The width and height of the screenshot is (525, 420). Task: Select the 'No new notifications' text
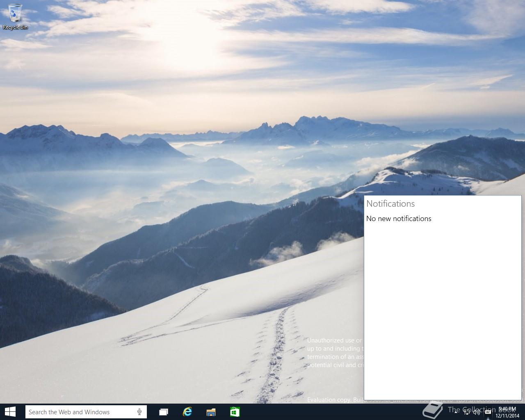click(399, 219)
